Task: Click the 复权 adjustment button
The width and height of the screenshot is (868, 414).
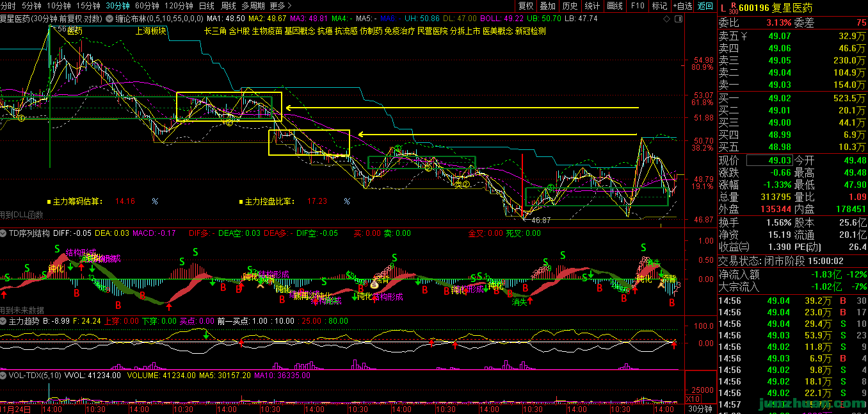Action: tap(526, 6)
